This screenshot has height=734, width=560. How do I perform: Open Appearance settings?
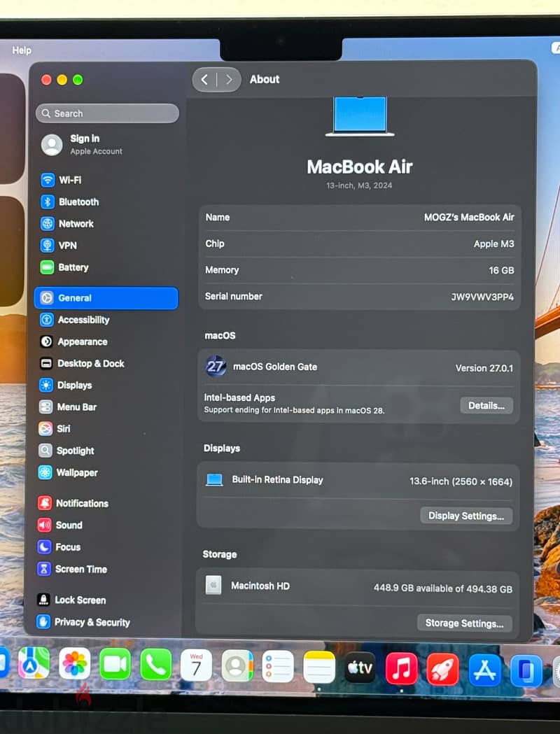pyautogui.click(x=73, y=341)
